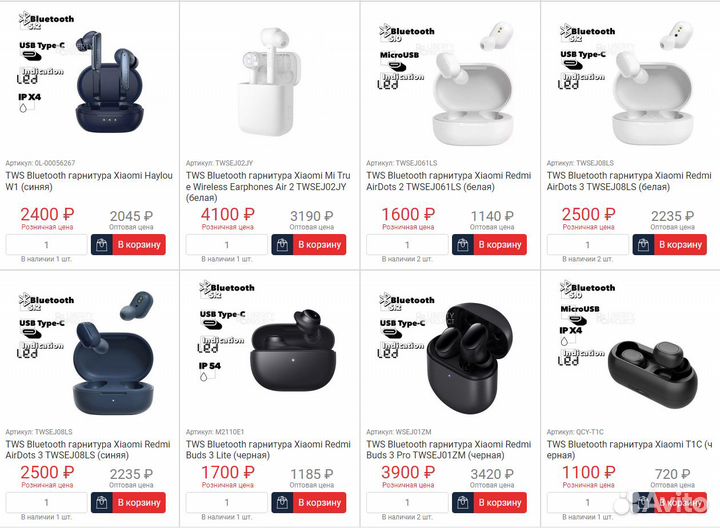Click the cart bag icon for AirDots 3 white
This screenshot has width=720, height=528.
(x=643, y=245)
